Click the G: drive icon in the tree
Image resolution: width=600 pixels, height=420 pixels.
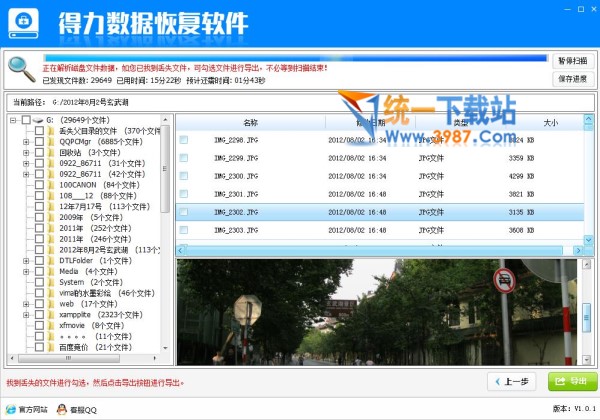click(x=37, y=120)
